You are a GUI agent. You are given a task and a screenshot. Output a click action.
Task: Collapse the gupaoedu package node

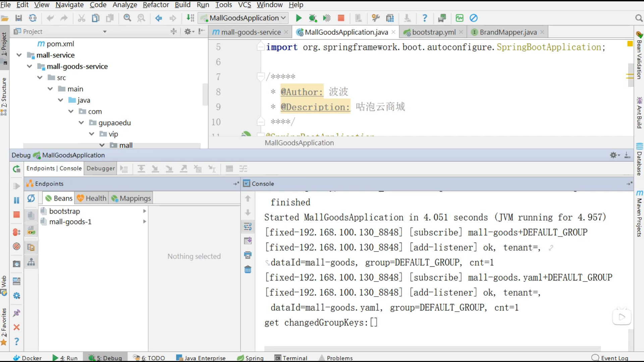coord(81,123)
